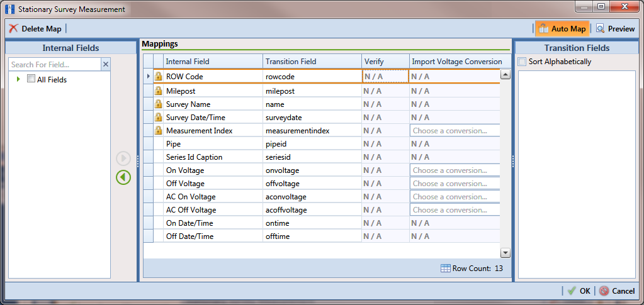Open conversion dropdown for AC Off Voltage

point(455,210)
